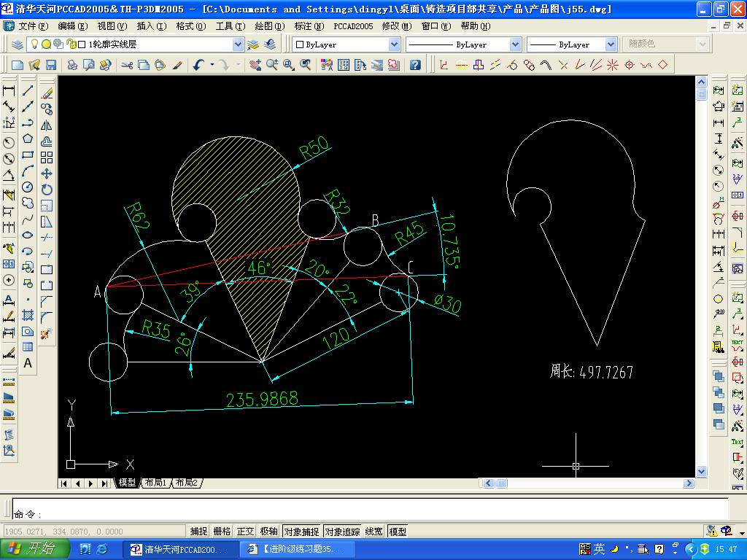Open the 绘图(D) menu
Viewport: 747px width, 560px height.
270,26
